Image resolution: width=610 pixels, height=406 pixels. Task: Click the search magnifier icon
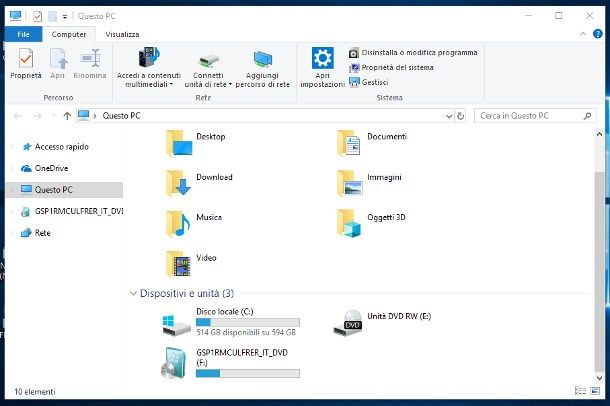click(x=587, y=116)
